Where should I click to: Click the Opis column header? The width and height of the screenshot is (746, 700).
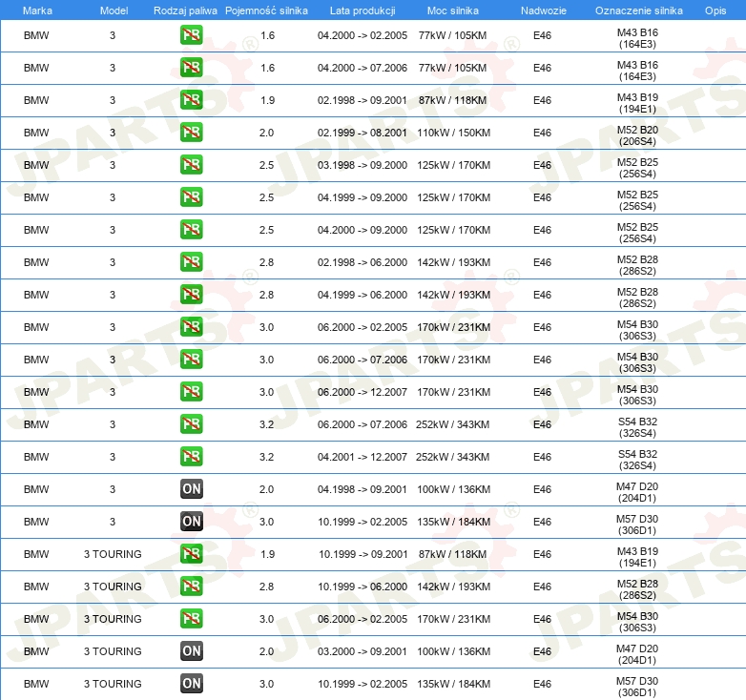(x=715, y=10)
